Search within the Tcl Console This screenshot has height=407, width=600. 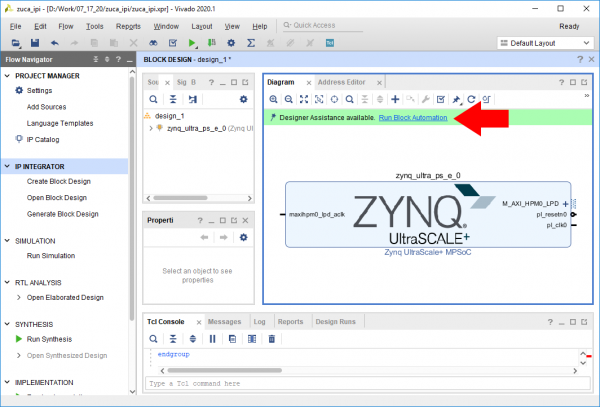pyautogui.click(x=153, y=339)
